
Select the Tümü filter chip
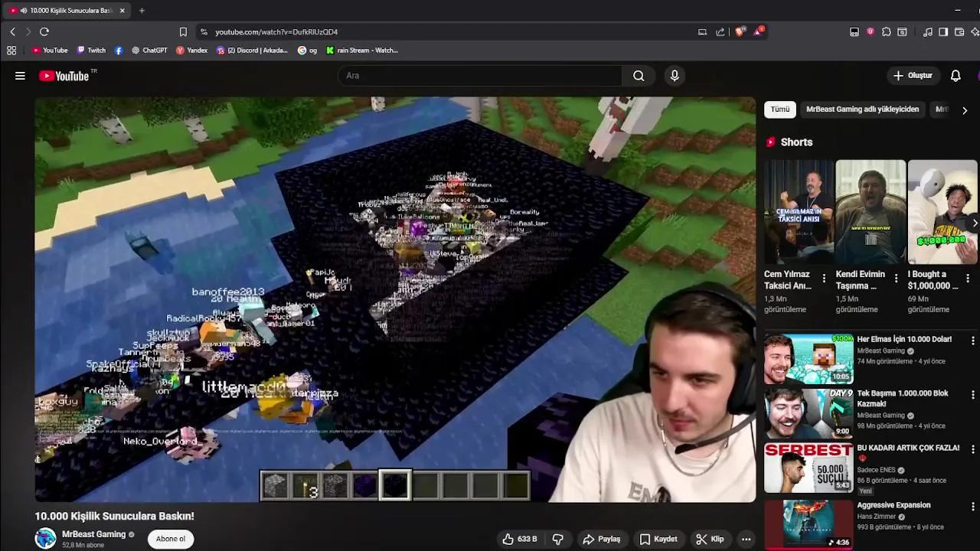tap(780, 109)
